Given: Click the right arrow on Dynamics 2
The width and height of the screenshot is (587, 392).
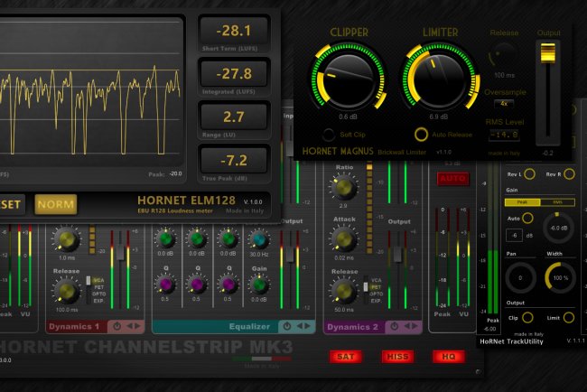Looking at the screenshot, I should pyautogui.click(x=415, y=326).
